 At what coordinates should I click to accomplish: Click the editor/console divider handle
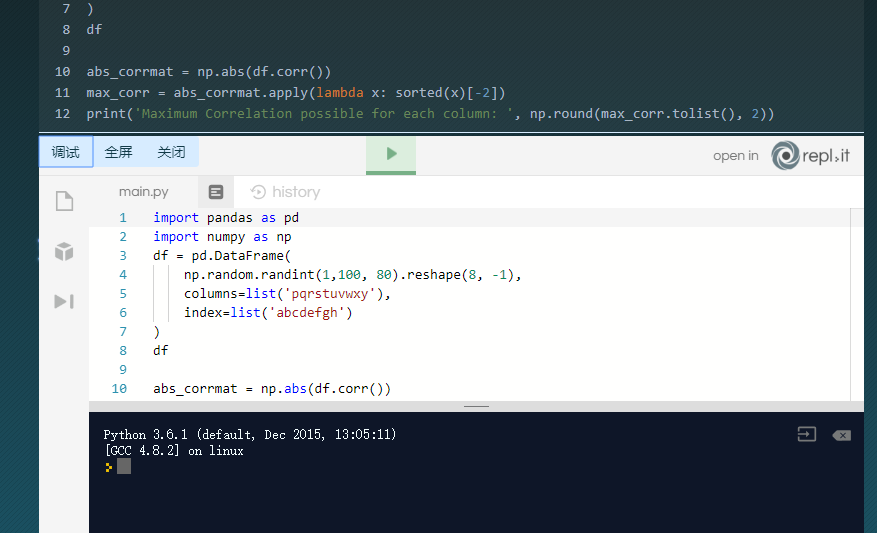coord(477,407)
